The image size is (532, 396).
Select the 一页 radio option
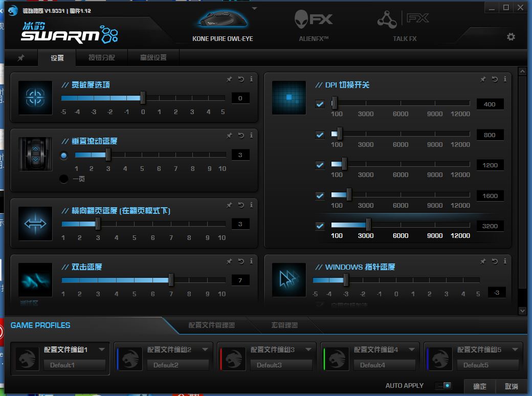(64, 179)
